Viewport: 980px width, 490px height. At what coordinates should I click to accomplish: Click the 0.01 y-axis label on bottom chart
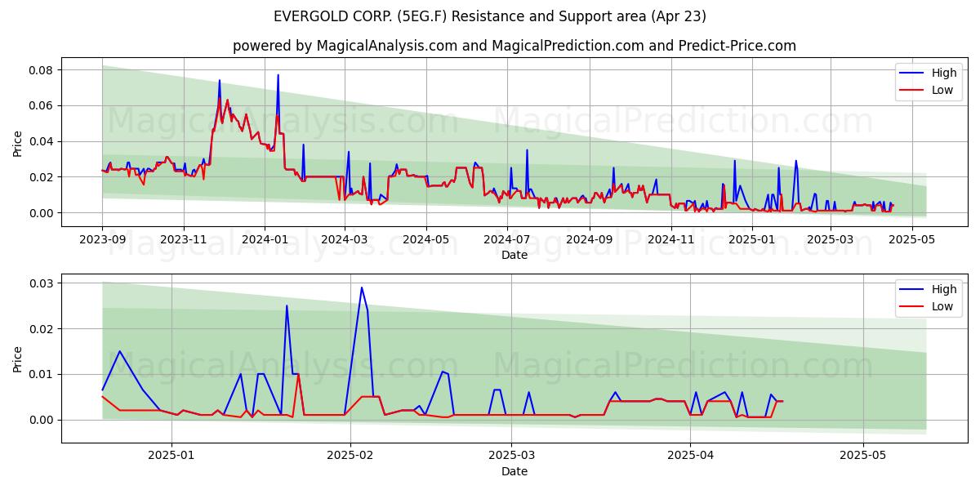(x=40, y=374)
